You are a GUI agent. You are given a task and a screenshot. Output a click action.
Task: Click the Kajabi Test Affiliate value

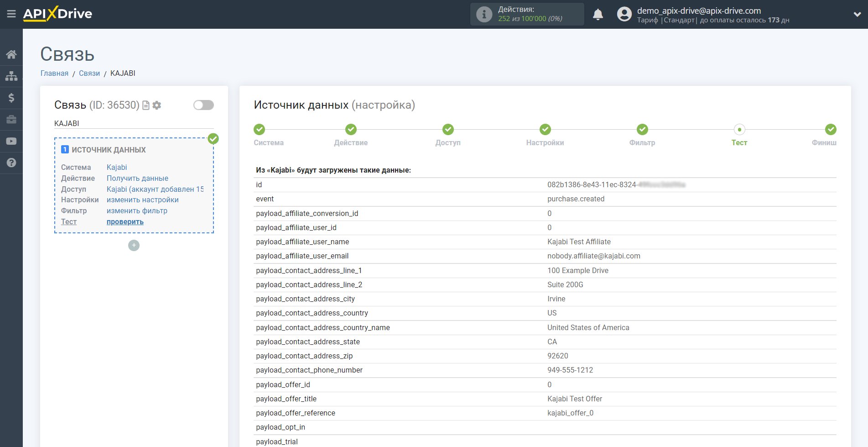(579, 242)
